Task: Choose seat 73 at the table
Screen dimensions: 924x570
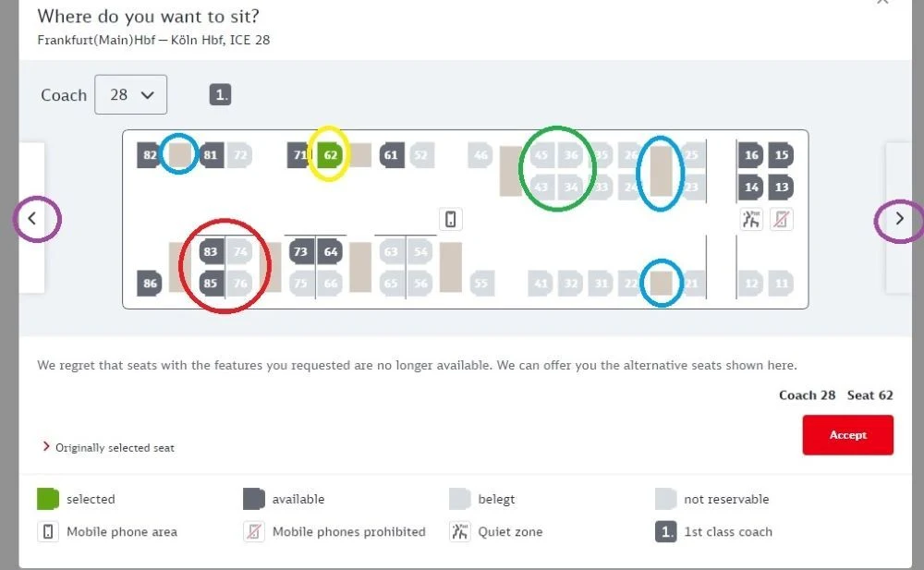Action: 301,251
